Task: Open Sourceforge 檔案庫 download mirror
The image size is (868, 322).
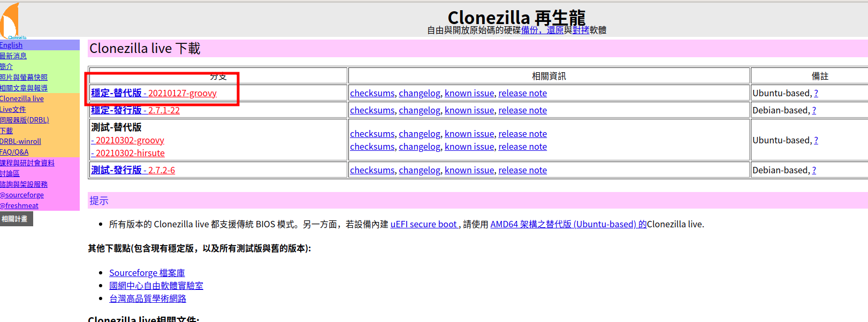Action: pos(147,273)
